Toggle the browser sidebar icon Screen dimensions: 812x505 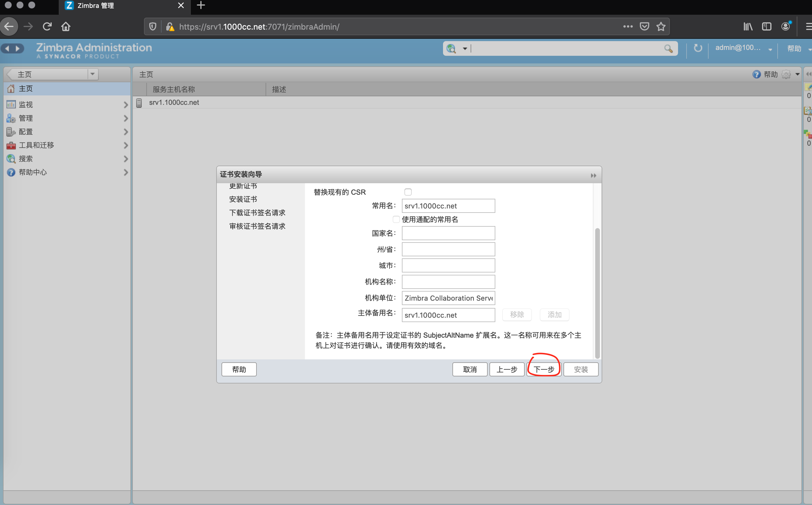click(x=766, y=26)
